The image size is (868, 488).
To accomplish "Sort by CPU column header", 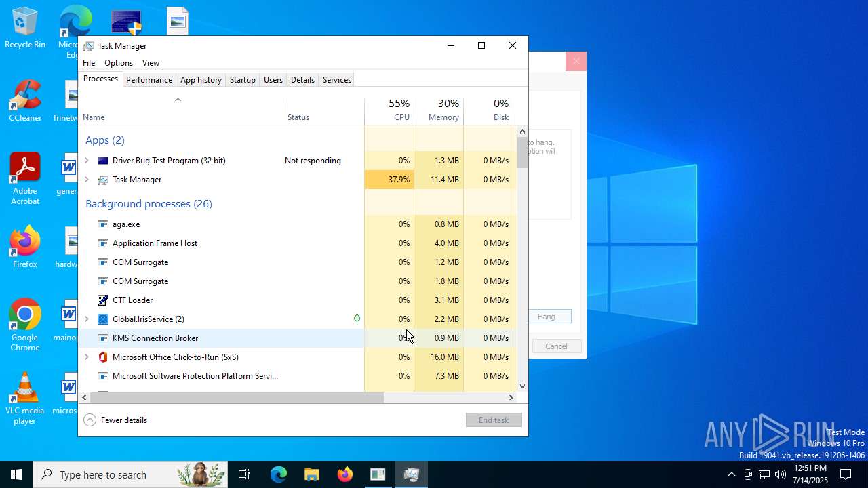I will pos(389,111).
